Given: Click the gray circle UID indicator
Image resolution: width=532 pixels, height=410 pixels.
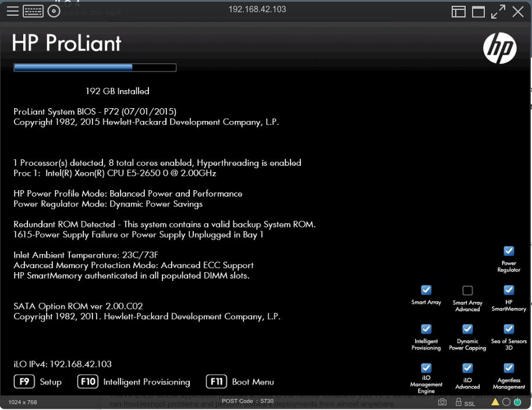Looking at the screenshot, I should [x=506, y=402].
